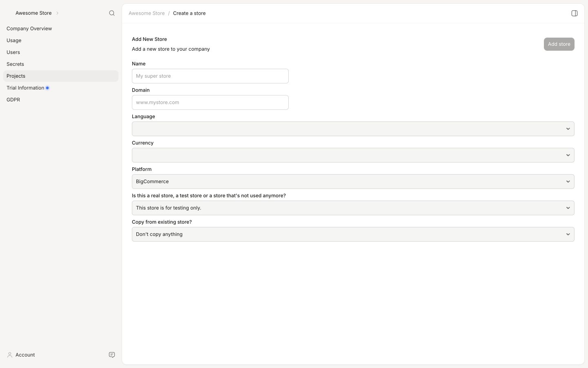Click the Add New Store heading
The height and width of the screenshot is (368, 588).
click(149, 39)
